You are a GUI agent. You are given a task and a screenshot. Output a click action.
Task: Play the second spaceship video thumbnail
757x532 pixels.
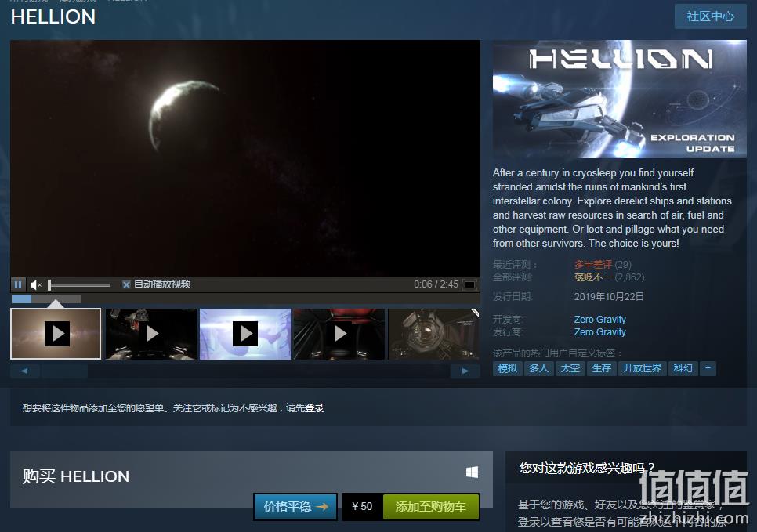coord(151,334)
